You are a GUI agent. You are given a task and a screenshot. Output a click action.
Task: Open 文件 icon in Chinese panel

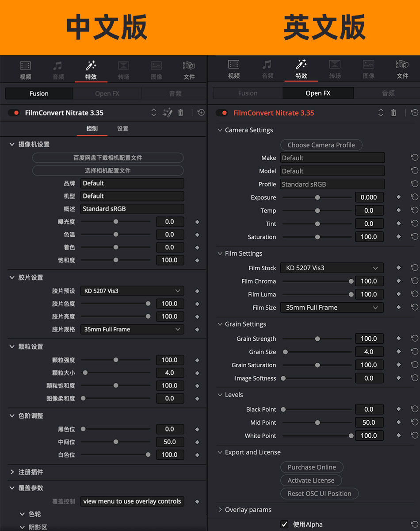tap(189, 66)
